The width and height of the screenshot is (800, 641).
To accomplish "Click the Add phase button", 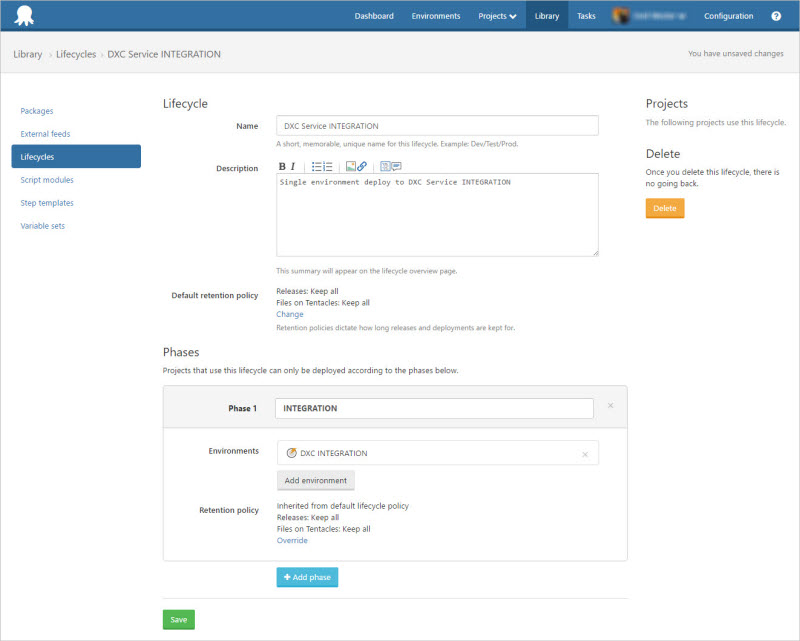I will point(307,578).
